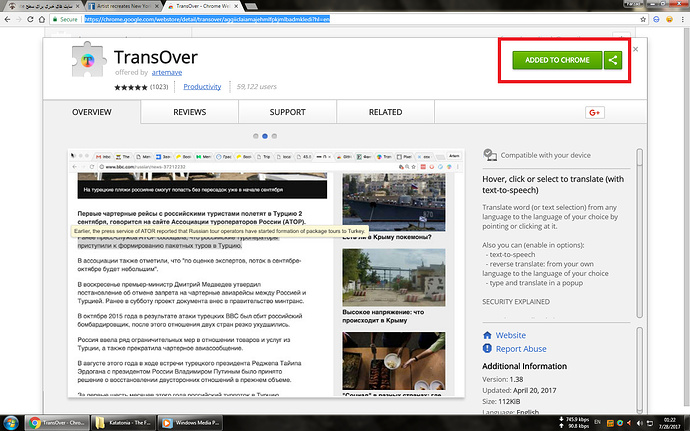The height and width of the screenshot is (431, 690).
Task: Click the additional information scrollbar
Action: pos(640,369)
